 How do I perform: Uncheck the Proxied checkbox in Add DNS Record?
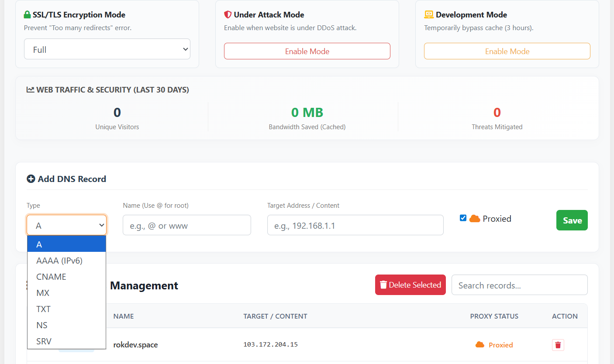pyautogui.click(x=463, y=218)
